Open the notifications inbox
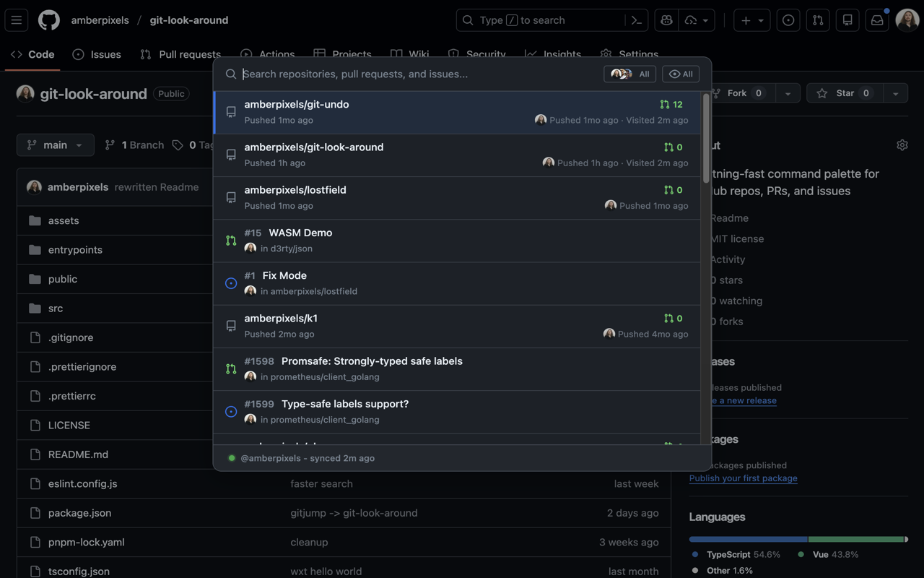Viewport: 924px width, 578px height. [x=876, y=20]
